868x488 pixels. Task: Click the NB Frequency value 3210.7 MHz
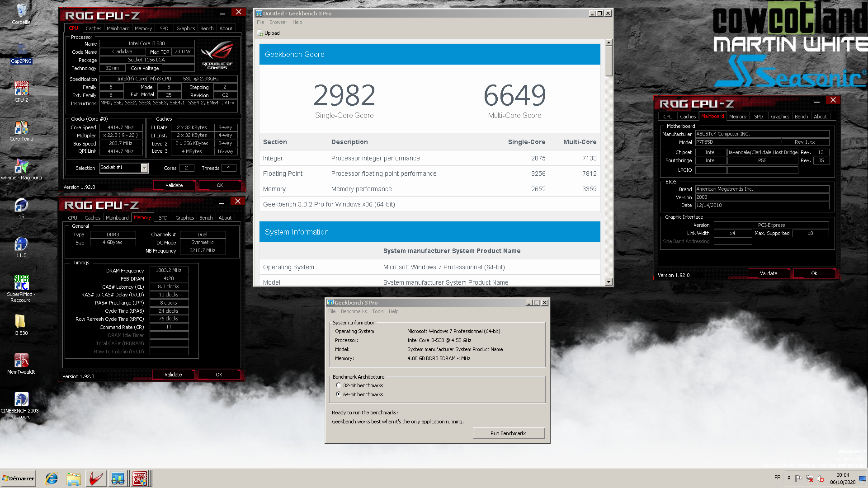(203, 250)
